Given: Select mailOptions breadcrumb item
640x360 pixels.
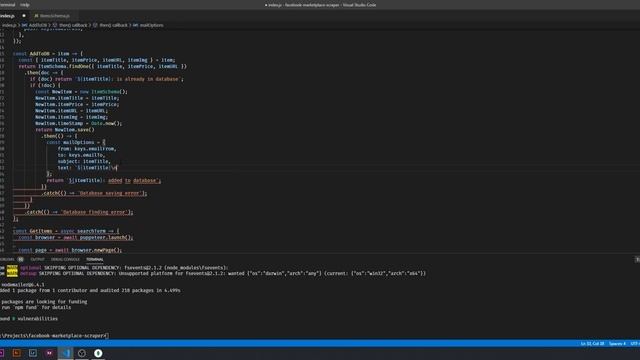Looking at the screenshot, I should [x=148, y=25].
